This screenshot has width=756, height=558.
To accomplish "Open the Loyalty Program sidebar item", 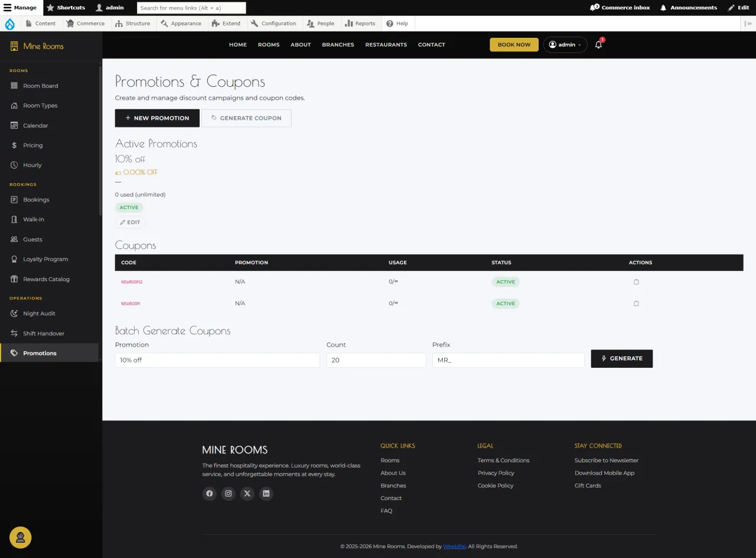I will tap(50, 259).
